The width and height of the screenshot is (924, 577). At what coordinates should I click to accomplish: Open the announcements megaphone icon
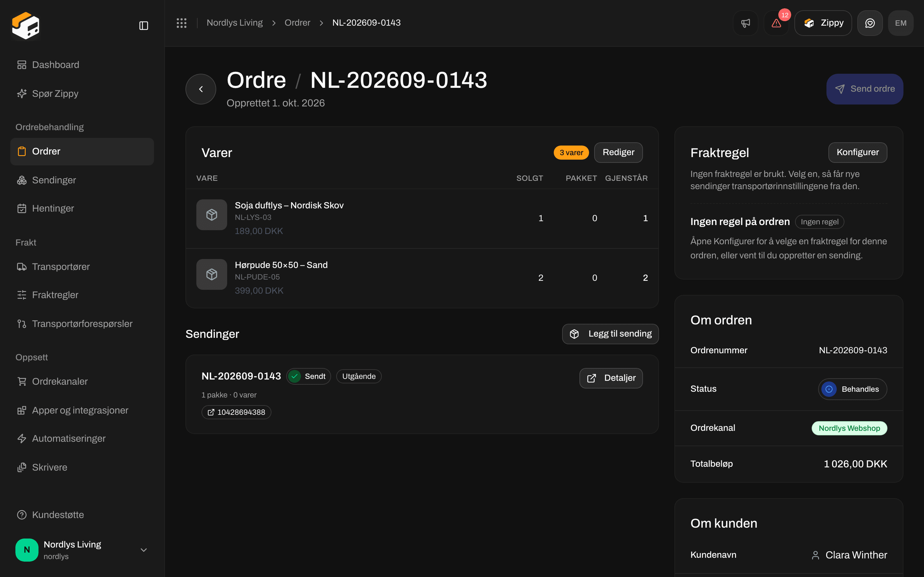(x=745, y=23)
